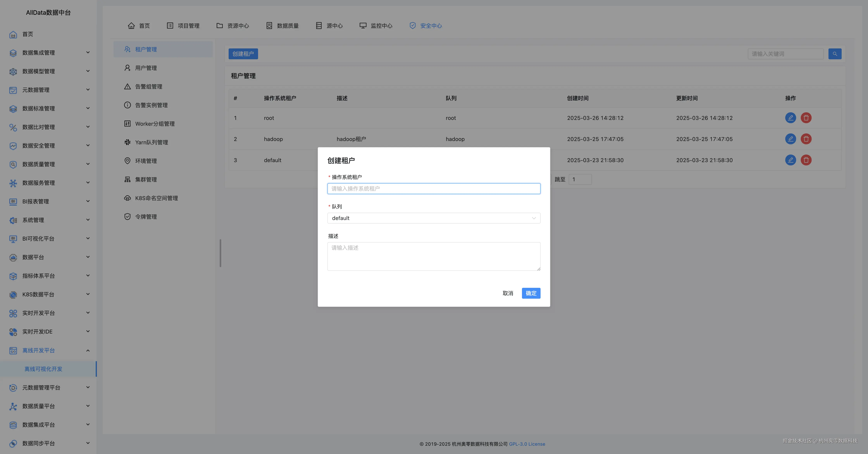Open the GPL-3.0 License link
The height and width of the screenshot is (454, 868).
pos(527,444)
